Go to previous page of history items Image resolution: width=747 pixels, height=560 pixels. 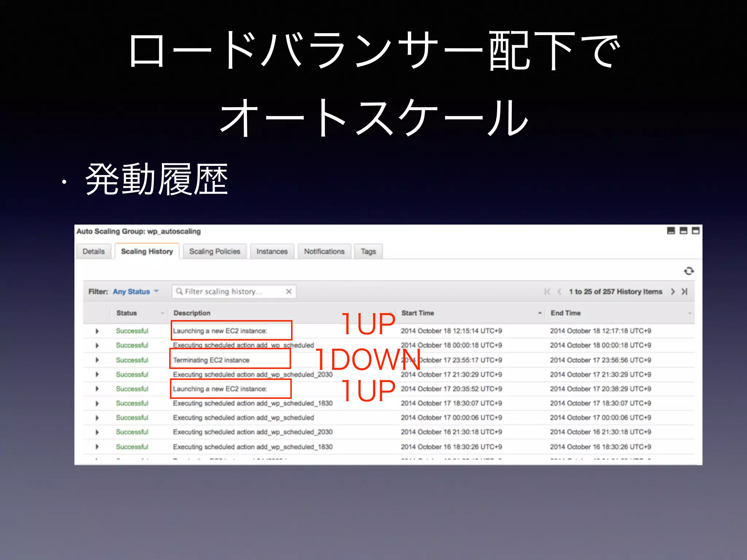click(559, 291)
